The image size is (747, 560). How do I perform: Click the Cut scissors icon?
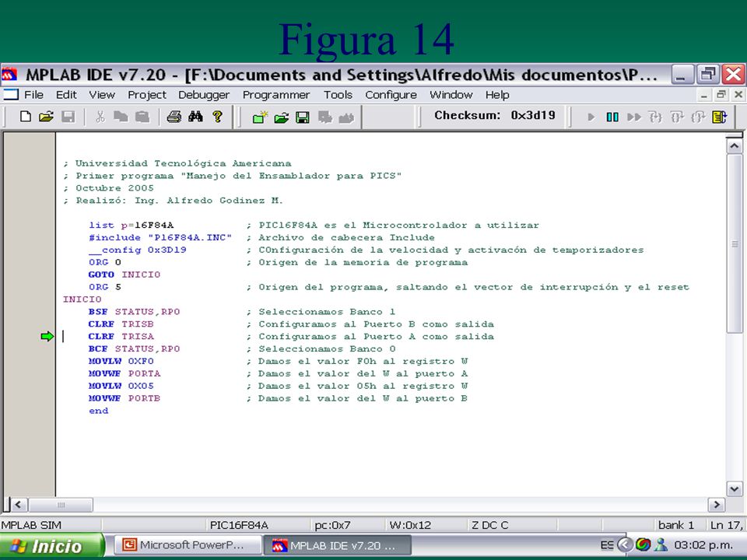tap(100, 116)
